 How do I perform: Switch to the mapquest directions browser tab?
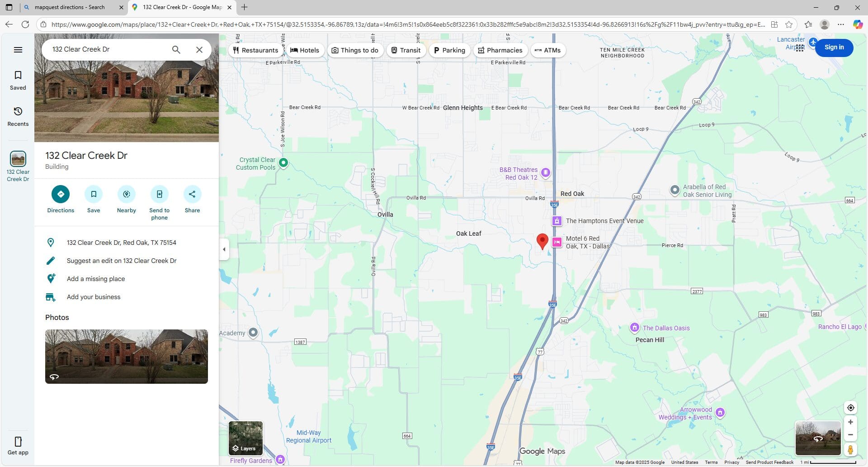pos(70,7)
